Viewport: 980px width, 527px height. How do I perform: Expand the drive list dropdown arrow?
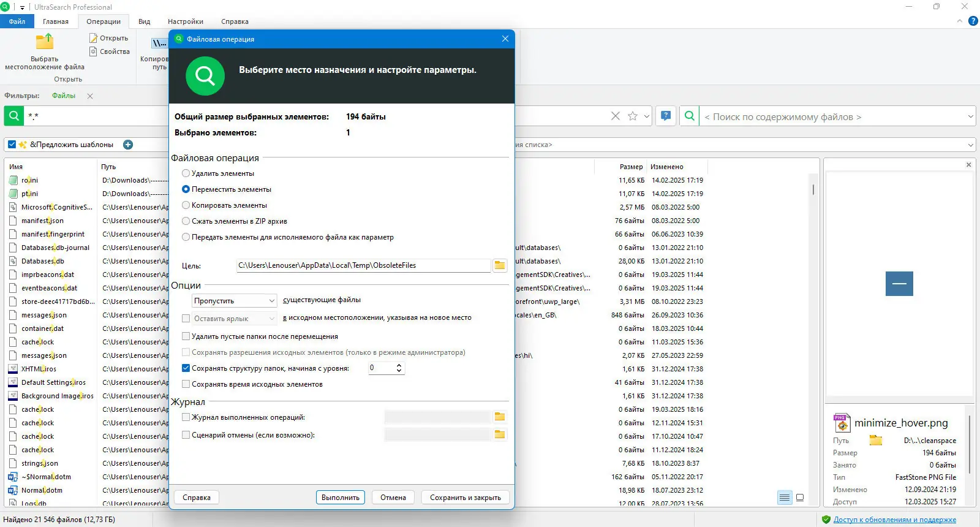(x=971, y=145)
